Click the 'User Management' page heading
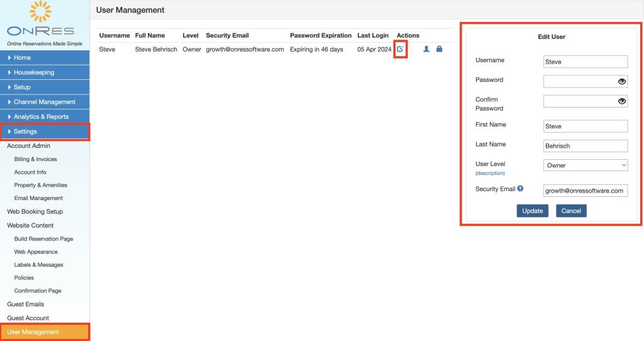This screenshot has width=644, height=341. point(130,10)
